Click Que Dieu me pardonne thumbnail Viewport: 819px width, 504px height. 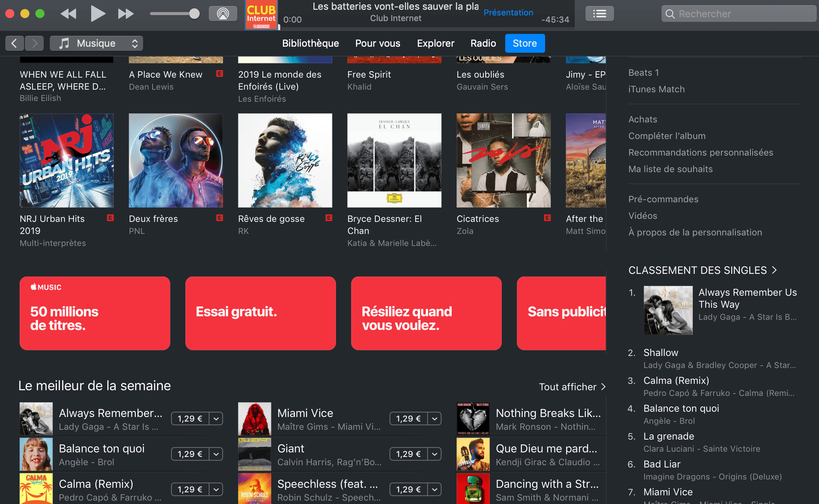[473, 454]
